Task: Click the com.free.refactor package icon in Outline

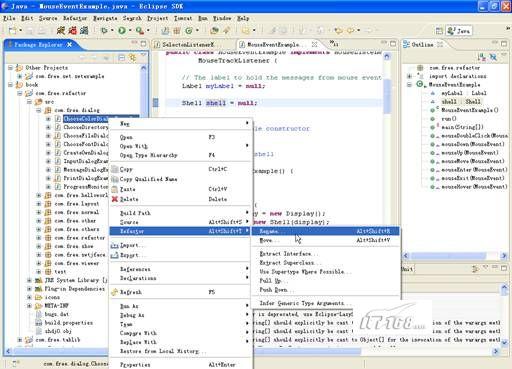Action: coord(420,68)
